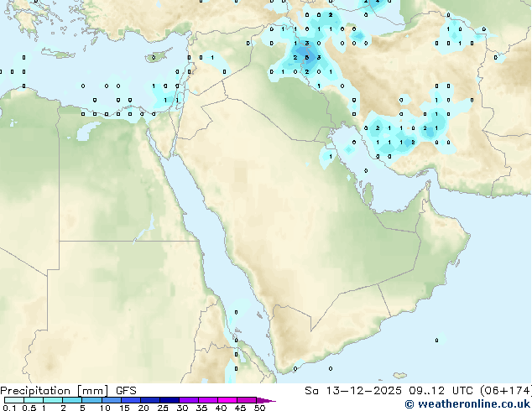
Task: Click the '40' legend scale label
Action: [x=221, y=408]
